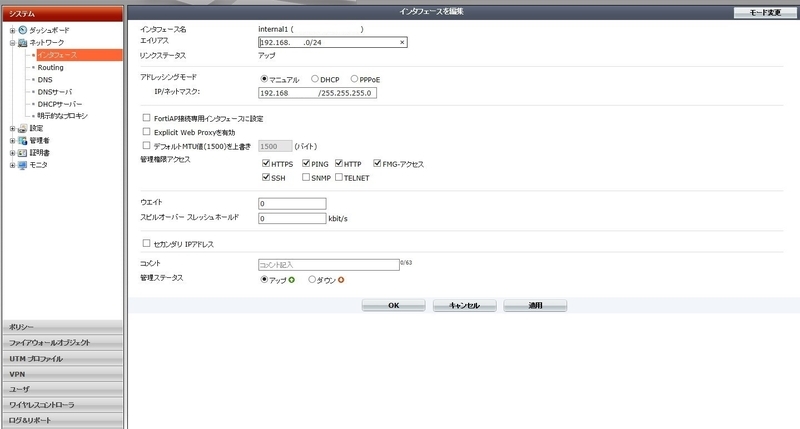Open UTM プロファイル section
This screenshot has height=429, width=800.
coord(63,359)
